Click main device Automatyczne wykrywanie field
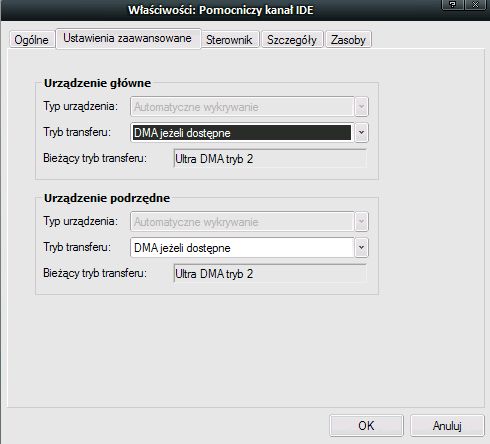Image resolution: width=490 pixels, height=444 pixels. 242,107
